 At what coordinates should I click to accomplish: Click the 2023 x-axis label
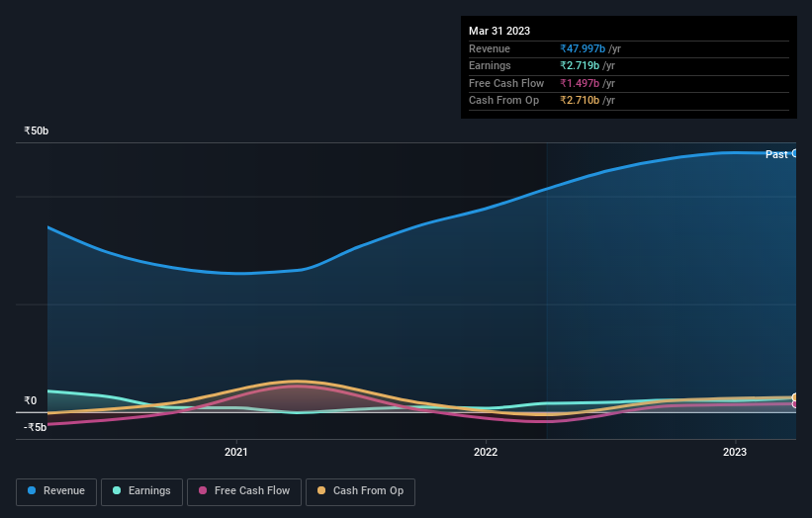point(734,452)
